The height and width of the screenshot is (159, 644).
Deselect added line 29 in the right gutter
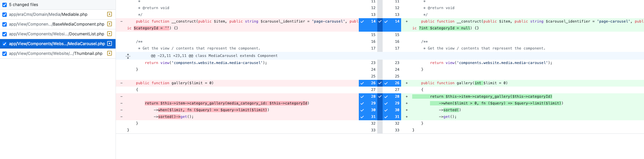pyautogui.click(x=392, y=103)
